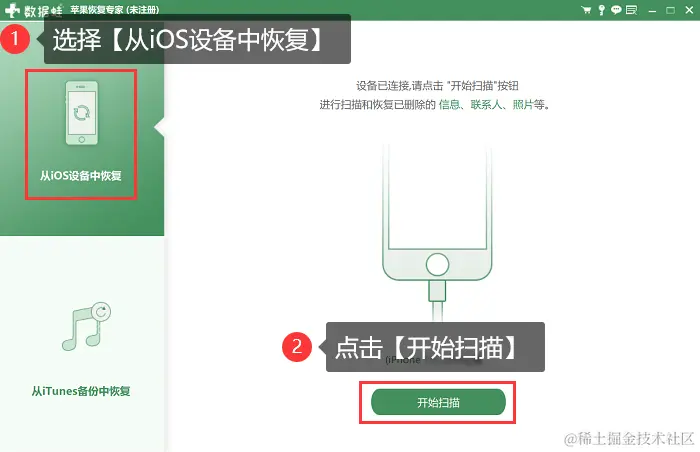Switch to 从iOS设备中恢复 tab label
Viewport: 700px width, 452px height.
(x=81, y=176)
